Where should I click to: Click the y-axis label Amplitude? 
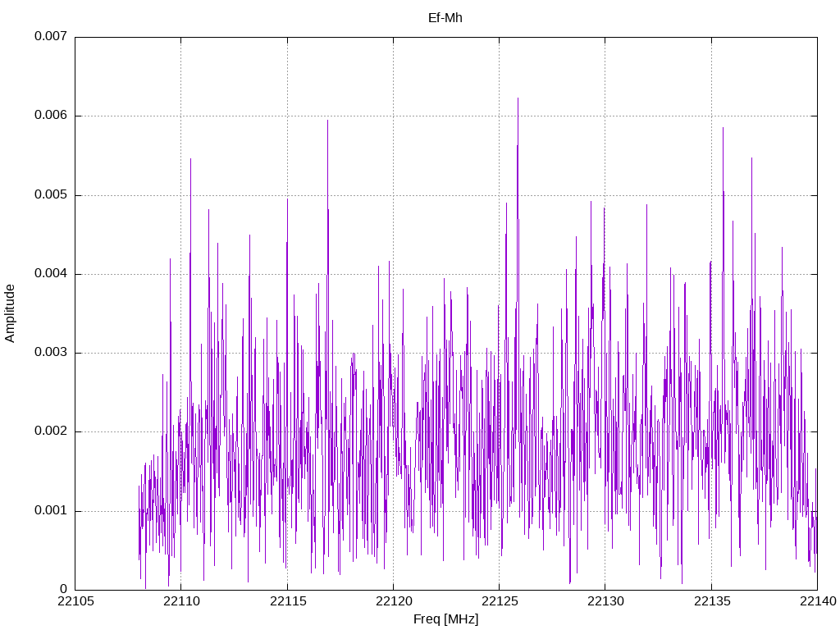[10, 313]
